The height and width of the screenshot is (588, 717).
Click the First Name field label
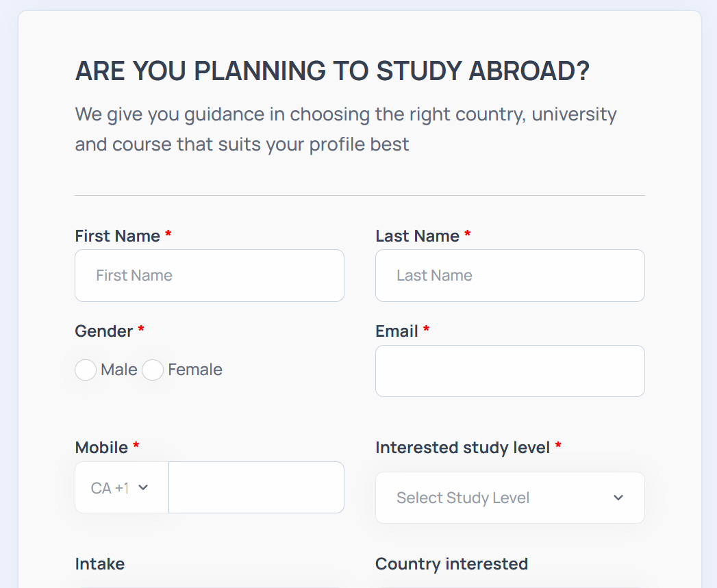pos(117,236)
